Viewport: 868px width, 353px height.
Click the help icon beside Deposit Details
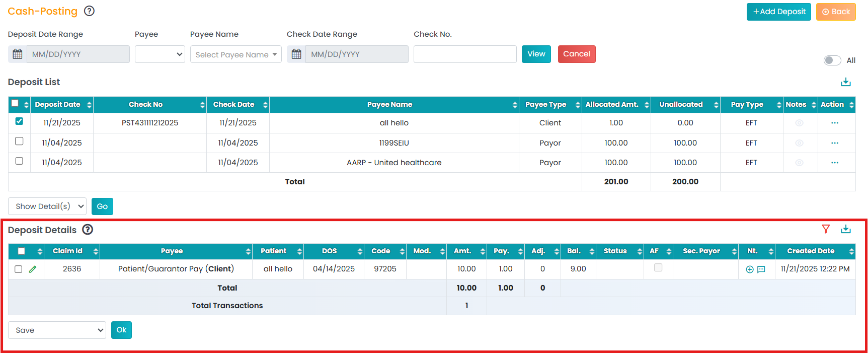88,230
